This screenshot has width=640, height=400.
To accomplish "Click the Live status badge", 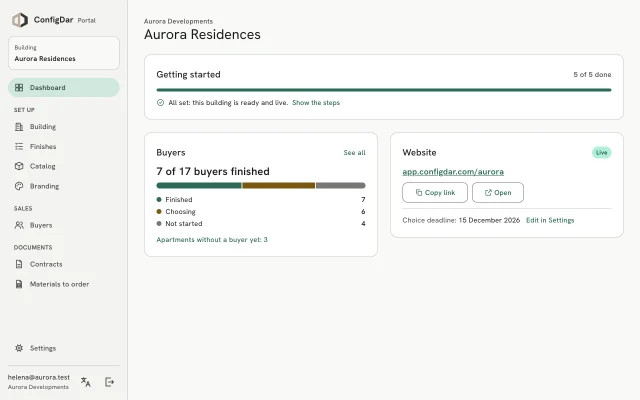I will pyautogui.click(x=602, y=153).
